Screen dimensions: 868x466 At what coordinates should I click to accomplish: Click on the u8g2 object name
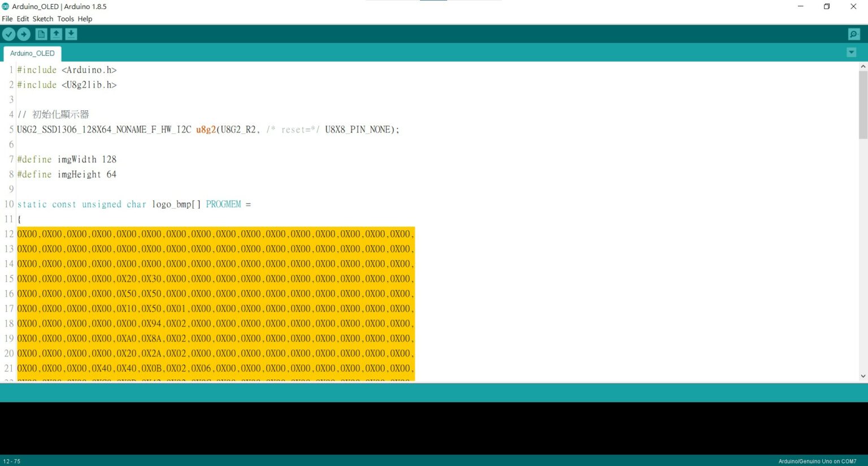(206, 130)
